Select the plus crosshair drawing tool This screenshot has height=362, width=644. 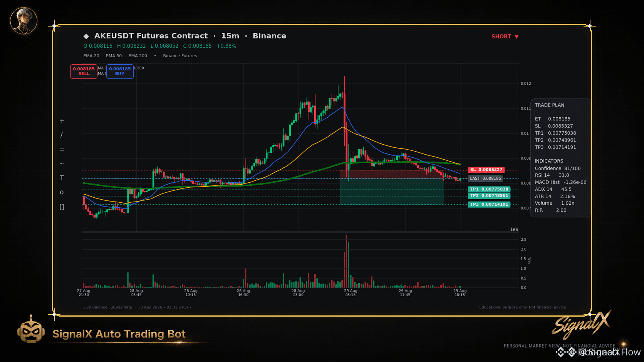point(62,121)
